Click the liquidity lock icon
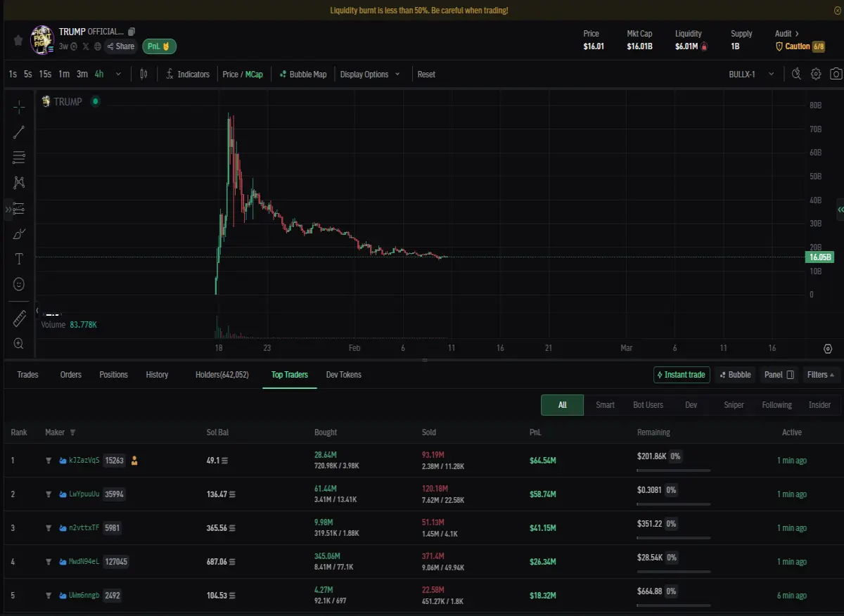844x616 pixels. click(704, 46)
